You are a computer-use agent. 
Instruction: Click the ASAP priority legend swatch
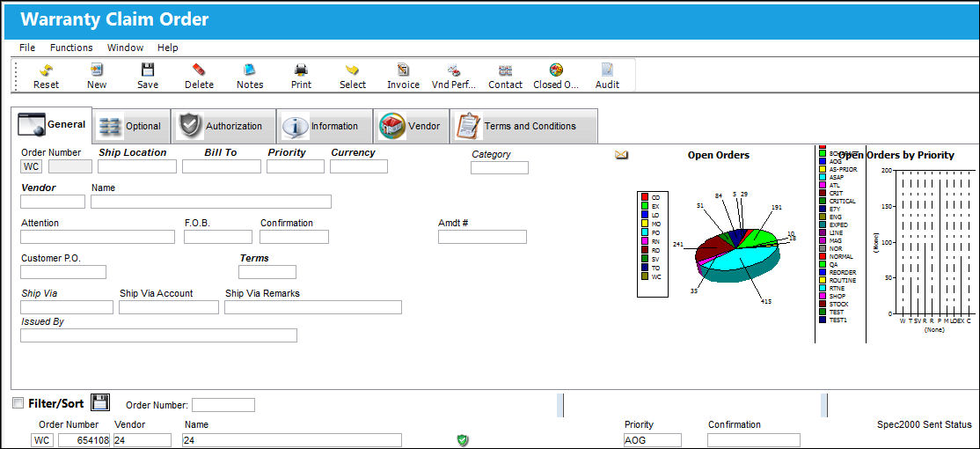822,178
